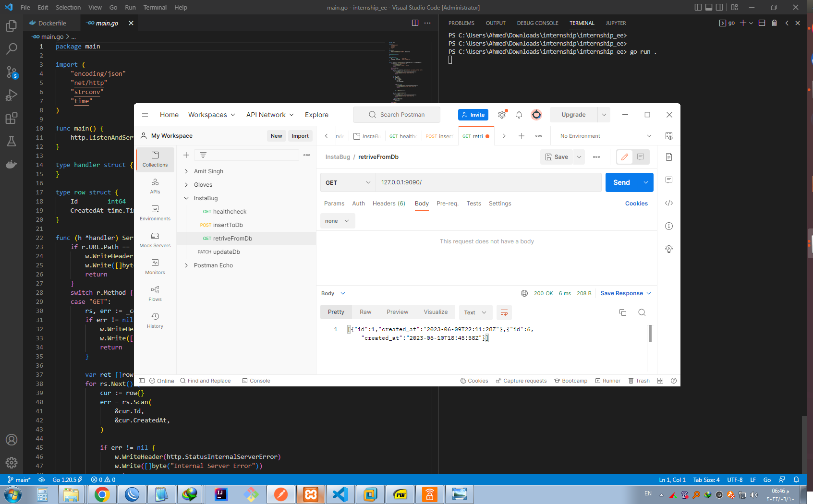813x504 pixels.
Task: Open No Environment selector
Action: [x=605, y=136]
